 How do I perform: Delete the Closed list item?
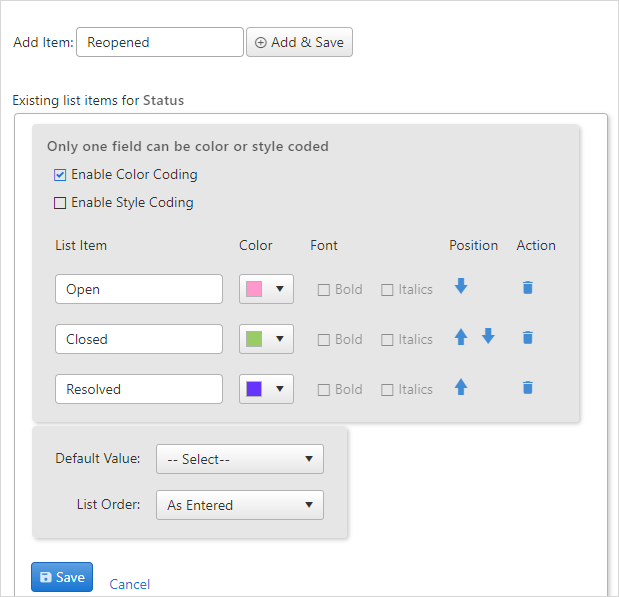[528, 338]
